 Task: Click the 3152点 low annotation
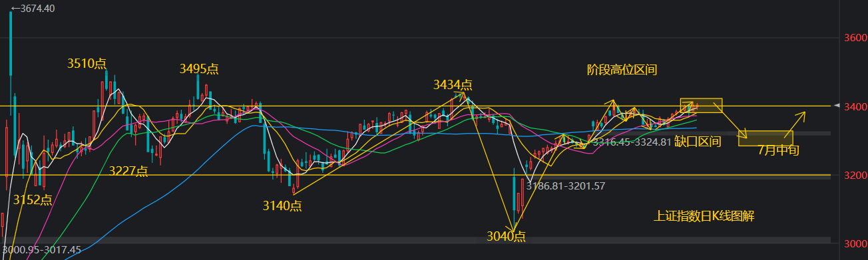33,199
